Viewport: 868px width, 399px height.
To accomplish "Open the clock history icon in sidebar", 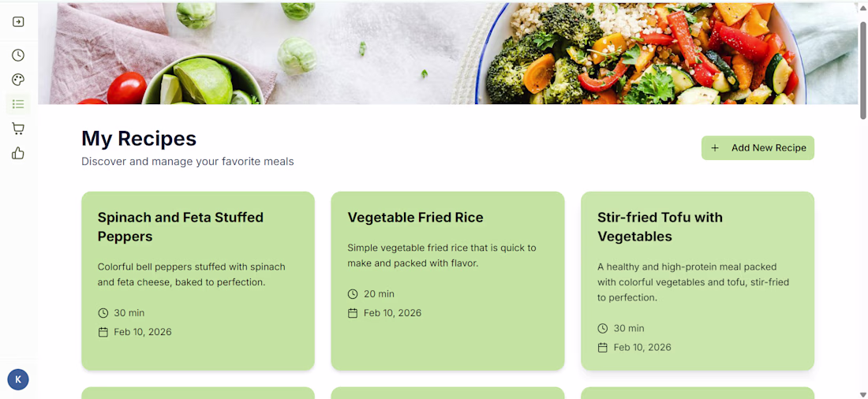I will (x=18, y=54).
